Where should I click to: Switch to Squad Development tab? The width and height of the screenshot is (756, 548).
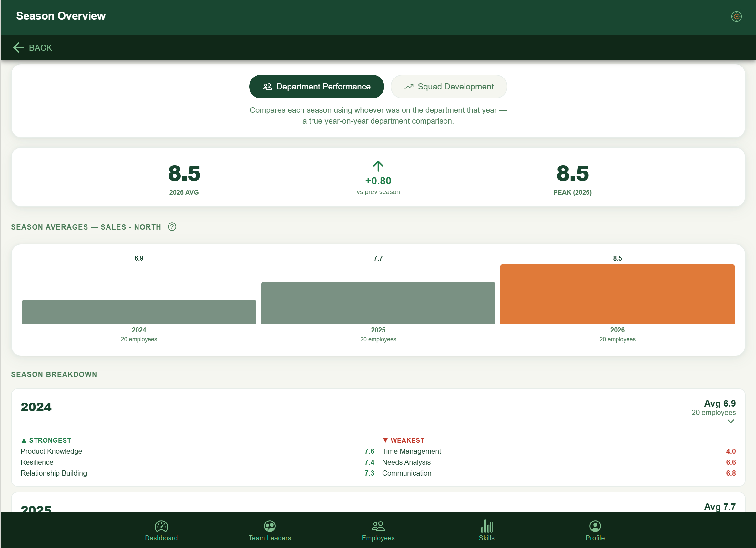pyautogui.click(x=449, y=87)
